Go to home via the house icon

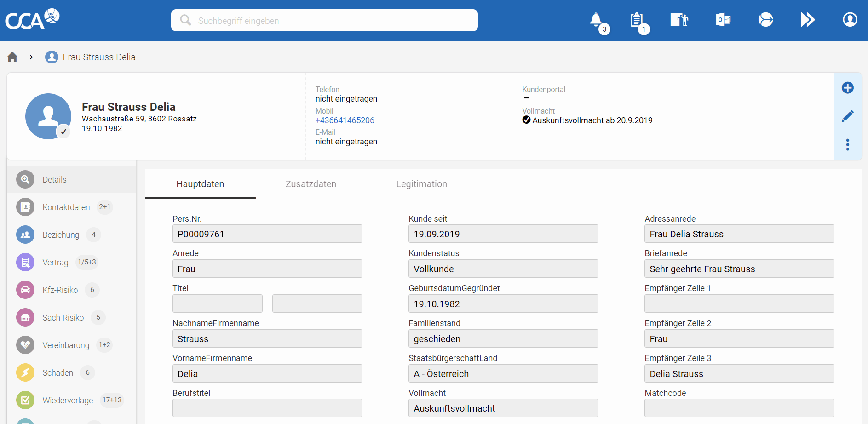click(x=12, y=57)
